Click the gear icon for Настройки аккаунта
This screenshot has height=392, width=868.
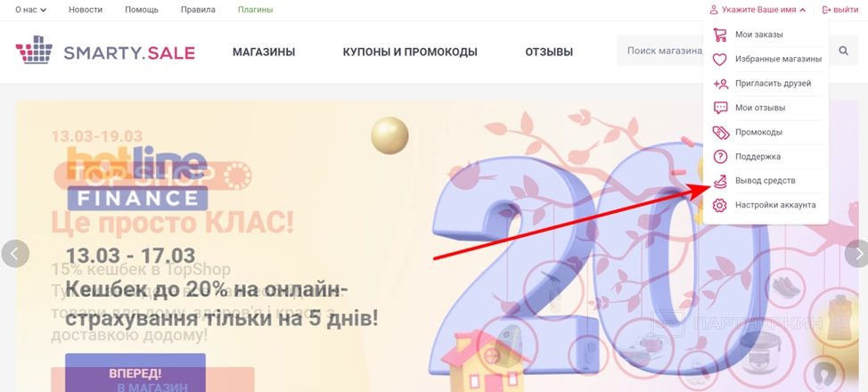tap(720, 206)
